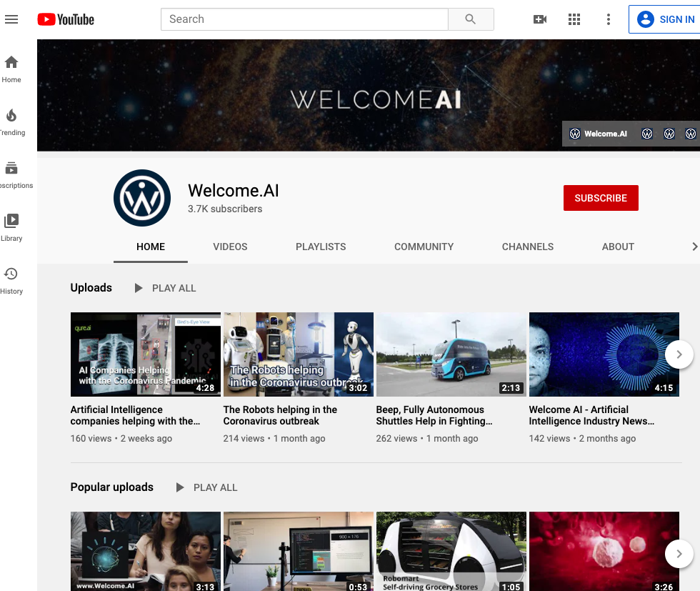Open the Robomart Self-driving Grocery Stores thumbnail
Screen dimensions: 700x591
point(451,551)
